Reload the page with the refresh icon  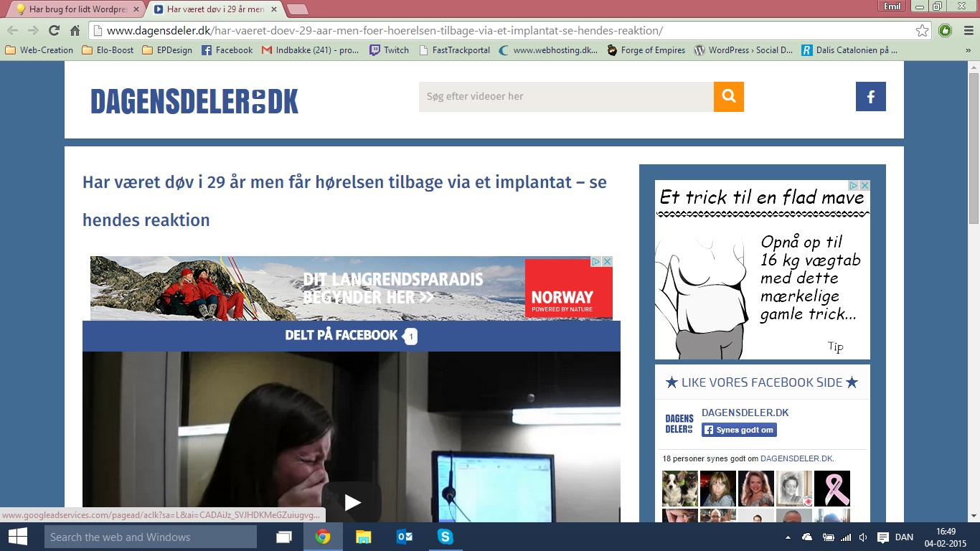tap(54, 30)
